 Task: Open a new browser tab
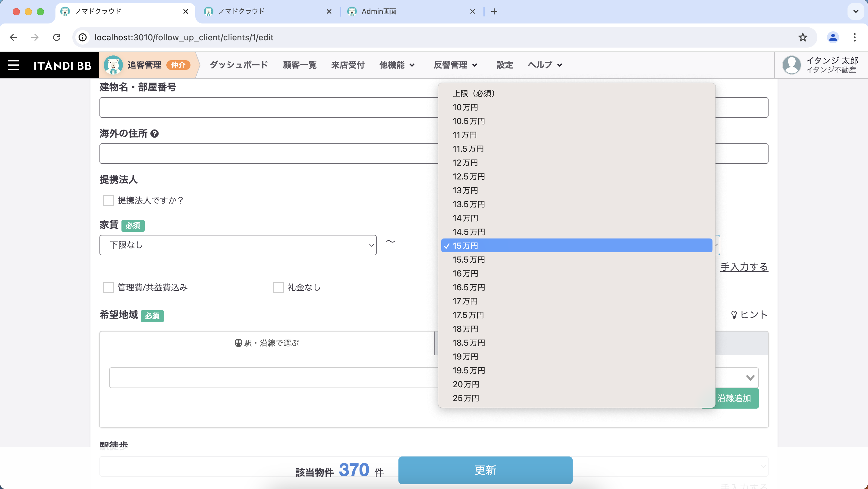(494, 11)
